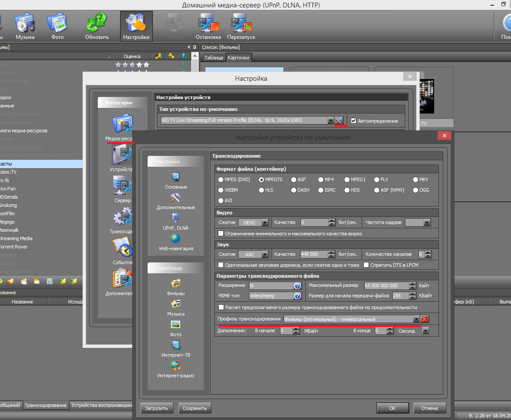Choose MP4 file format radio button

tap(321, 179)
